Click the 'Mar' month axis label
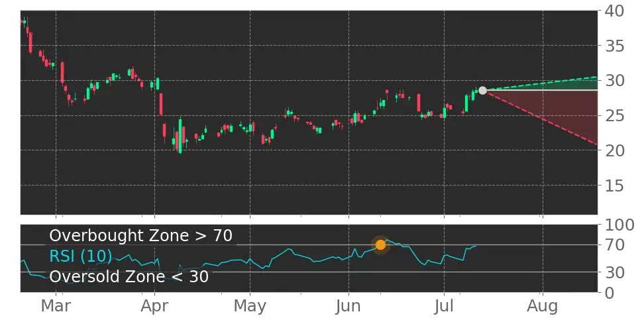The image size is (644, 322). (x=56, y=306)
